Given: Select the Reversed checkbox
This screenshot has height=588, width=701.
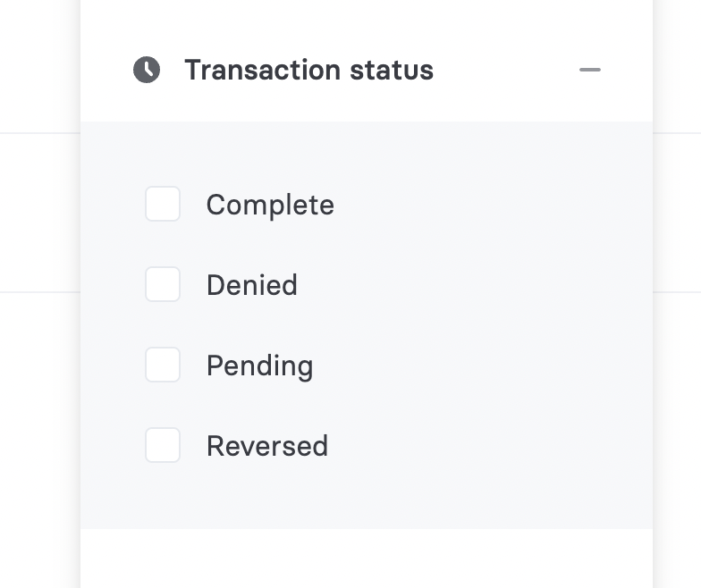Looking at the screenshot, I should click(x=163, y=445).
